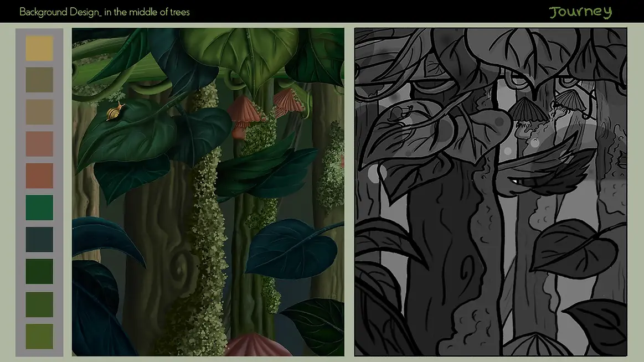Choose the terracotta rust swatch
The image size is (644, 362).
[39, 175]
